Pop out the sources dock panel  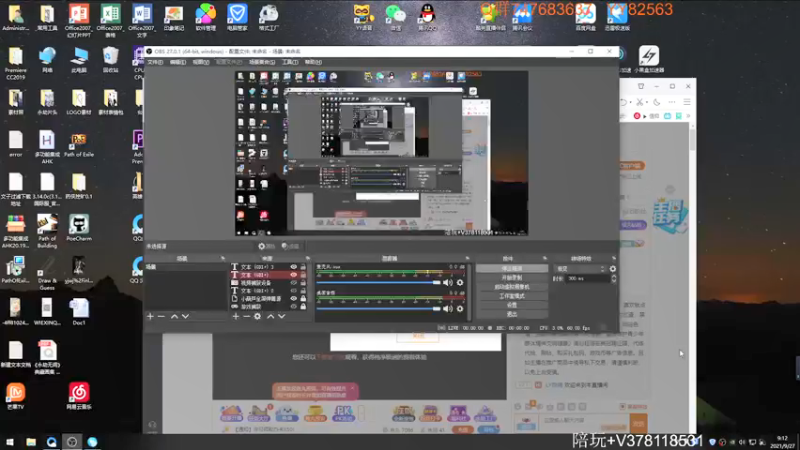(x=308, y=259)
